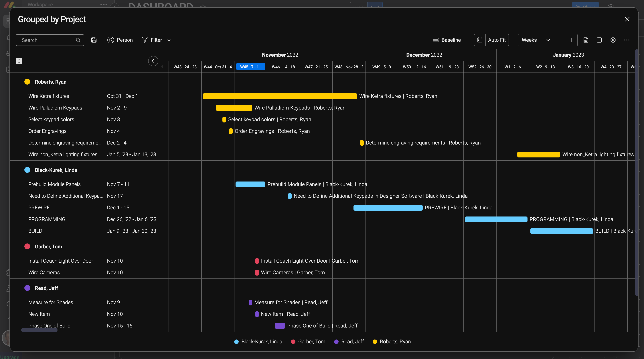The image size is (644, 359).
Task: Click the export document icon
Action: 586,40
